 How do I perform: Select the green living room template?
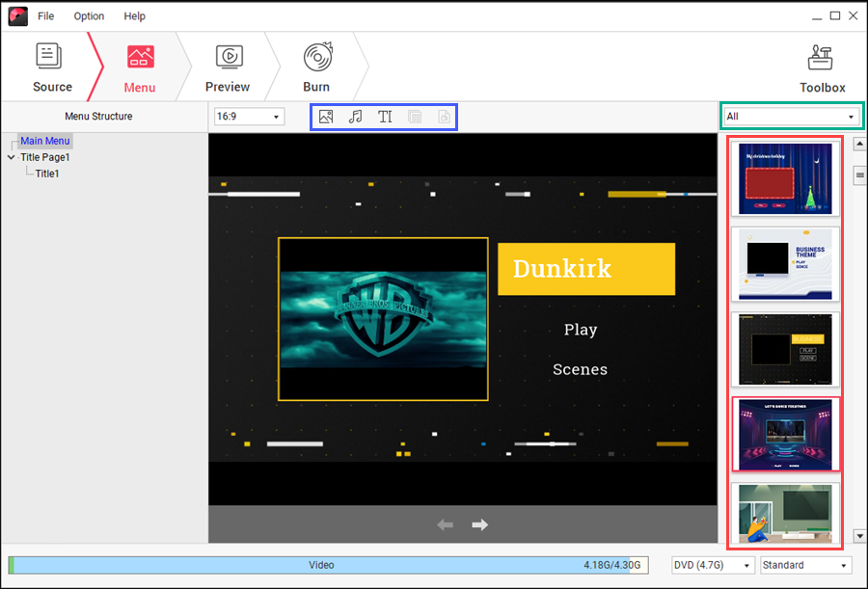(785, 513)
